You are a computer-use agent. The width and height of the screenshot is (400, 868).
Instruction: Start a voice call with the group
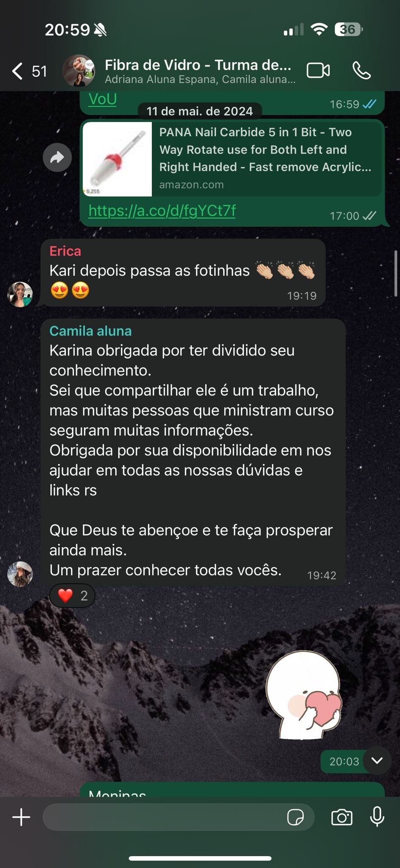[362, 70]
